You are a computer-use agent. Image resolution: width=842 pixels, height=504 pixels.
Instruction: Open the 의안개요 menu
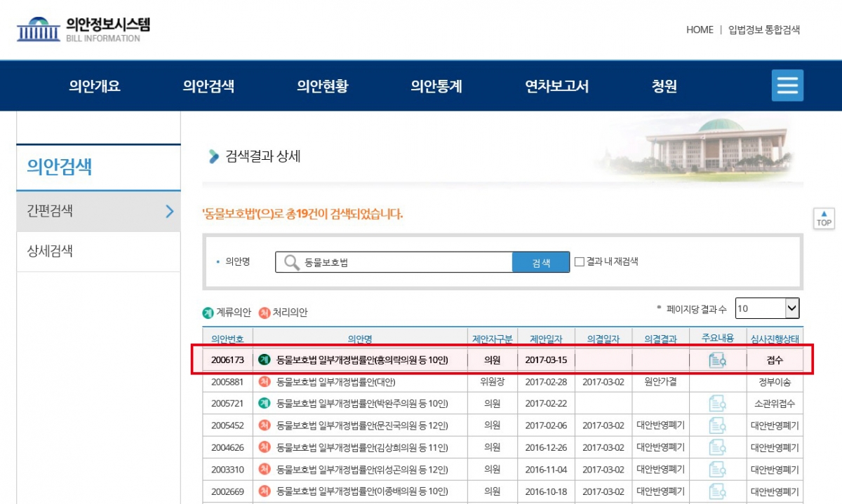tap(95, 86)
